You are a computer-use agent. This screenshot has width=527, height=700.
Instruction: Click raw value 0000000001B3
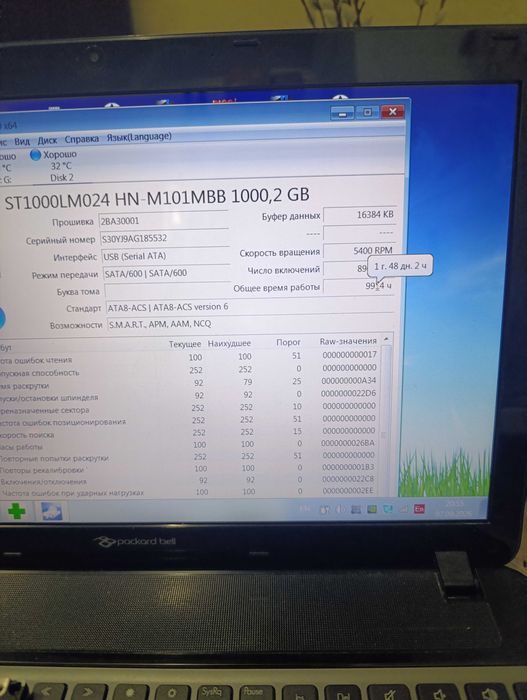[348, 467]
